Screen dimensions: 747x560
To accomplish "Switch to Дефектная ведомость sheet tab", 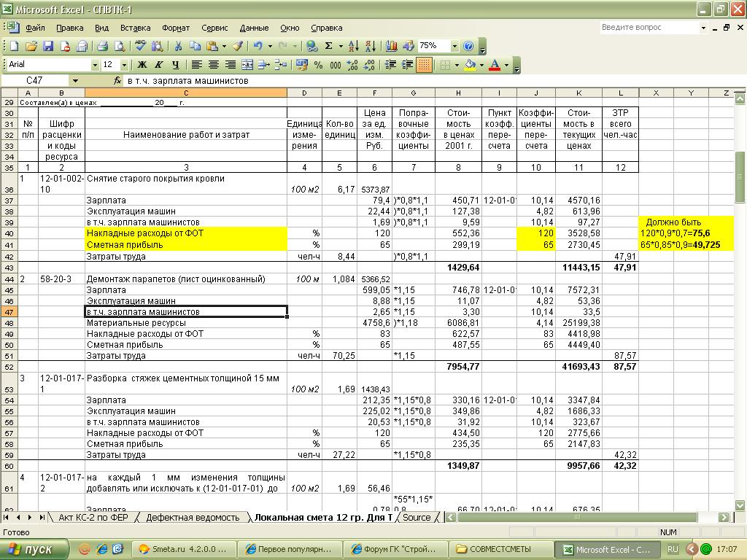I will 193,518.
